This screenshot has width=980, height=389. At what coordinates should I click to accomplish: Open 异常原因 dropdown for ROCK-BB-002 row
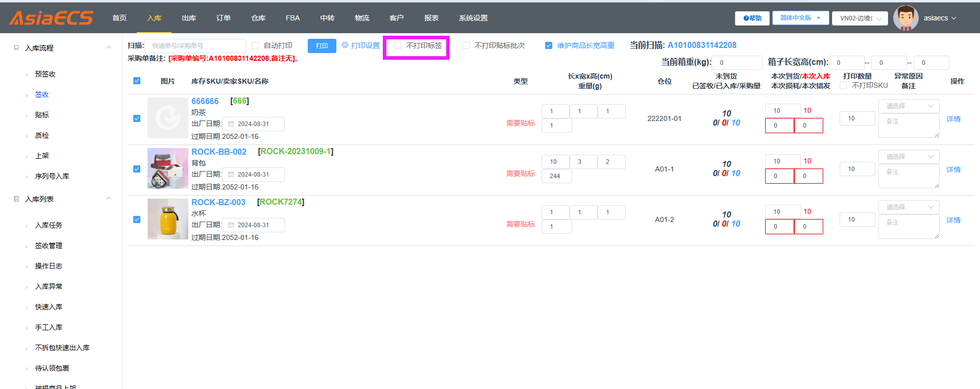[909, 157]
